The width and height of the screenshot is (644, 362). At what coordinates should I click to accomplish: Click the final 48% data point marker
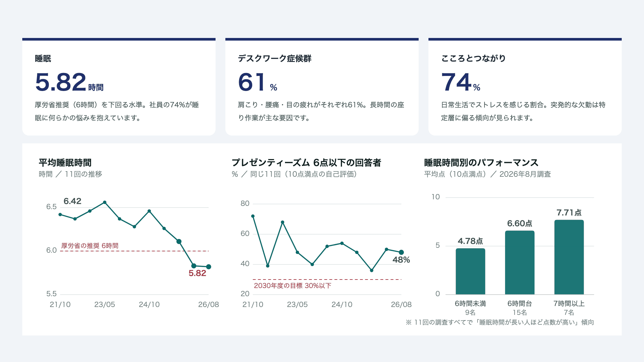(401, 252)
